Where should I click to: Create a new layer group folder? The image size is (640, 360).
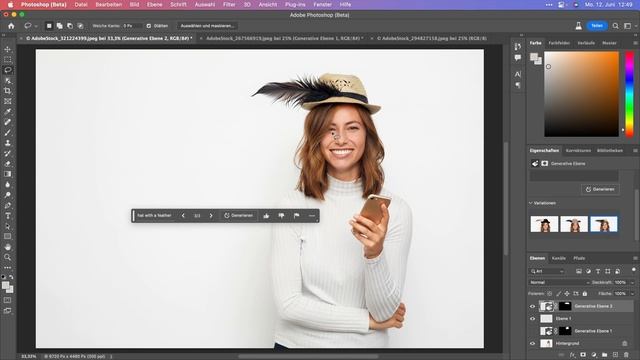point(604,355)
